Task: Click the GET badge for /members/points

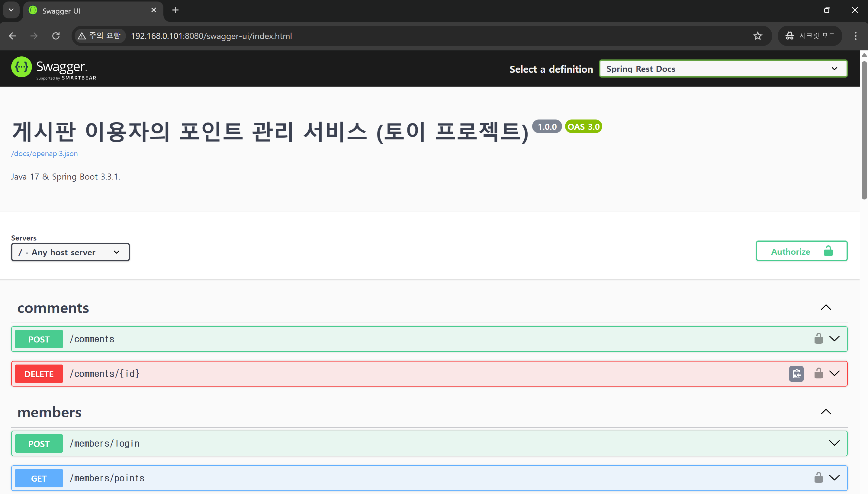Action: click(39, 478)
